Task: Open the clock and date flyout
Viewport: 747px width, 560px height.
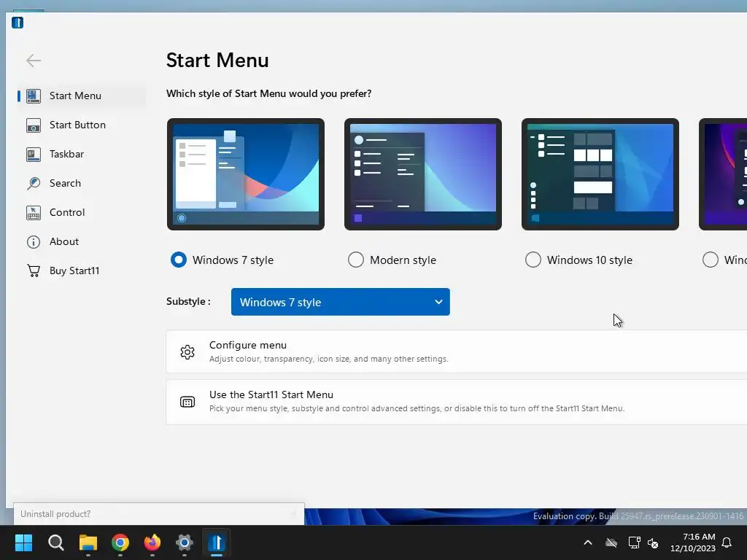Action: click(693, 542)
